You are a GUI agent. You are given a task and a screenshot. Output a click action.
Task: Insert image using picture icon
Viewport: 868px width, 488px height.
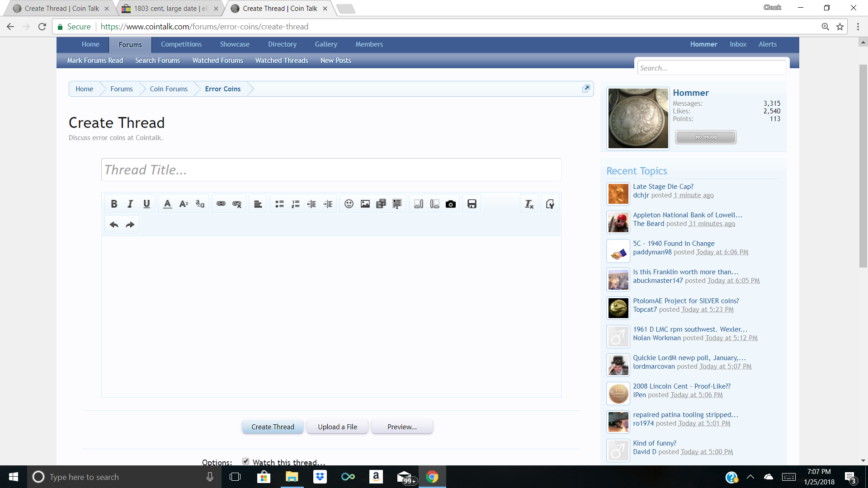click(365, 204)
